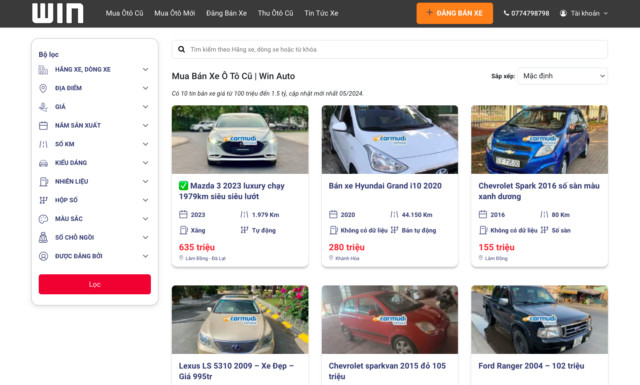The height and width of the screenshot is (385, 640).
Task: Click the 635 triệu price text
Action: 197,247
